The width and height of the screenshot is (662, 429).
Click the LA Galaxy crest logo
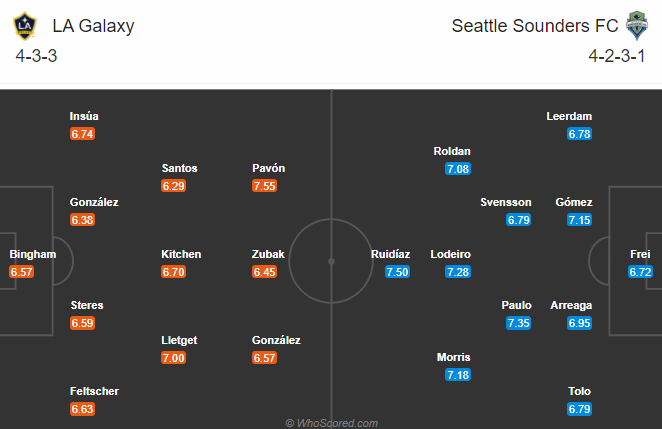[27, 26]
